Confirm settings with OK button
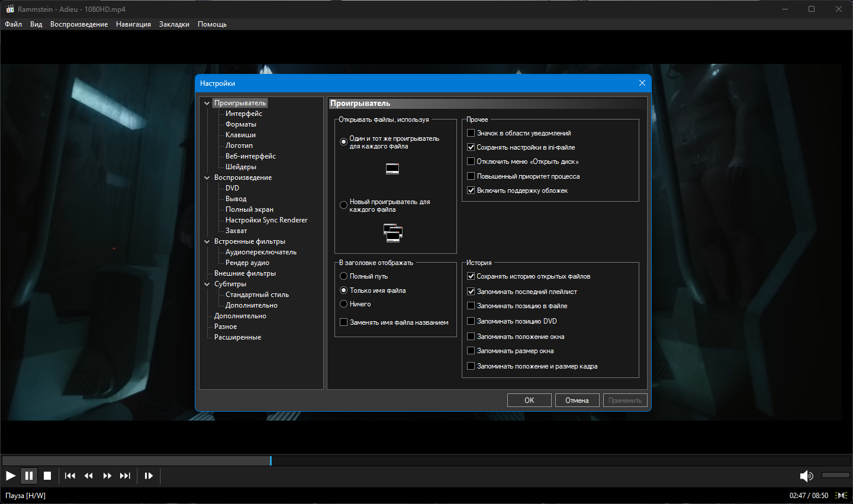Screen dimensions: 853x504 pos(529,400)
